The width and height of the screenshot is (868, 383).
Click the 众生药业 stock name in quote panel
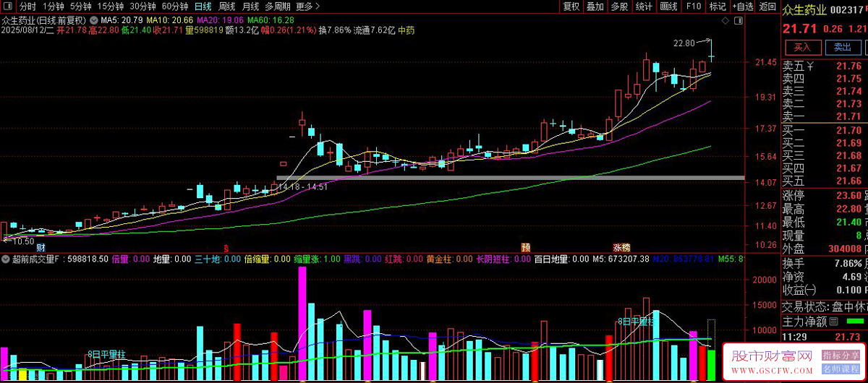(805, 9)
